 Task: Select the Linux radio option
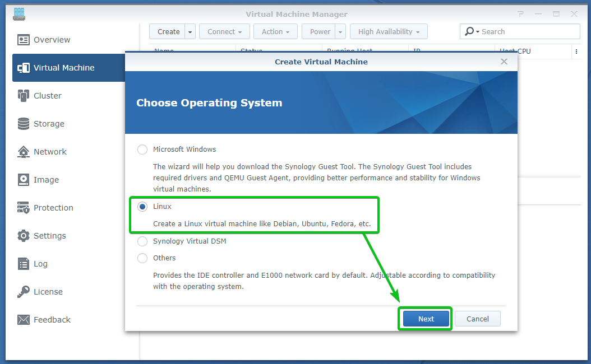click(x=142, y=207)
